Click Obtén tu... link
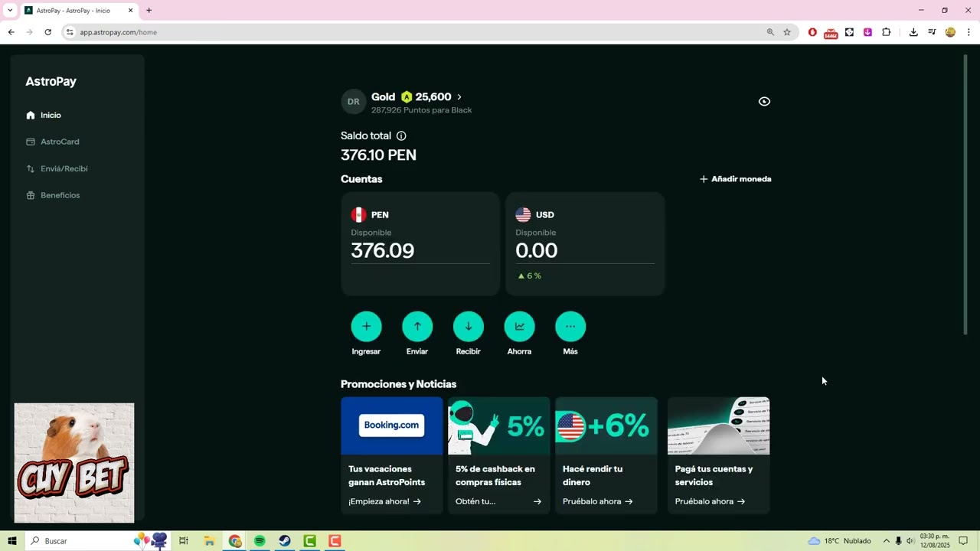 coord(498,501)
